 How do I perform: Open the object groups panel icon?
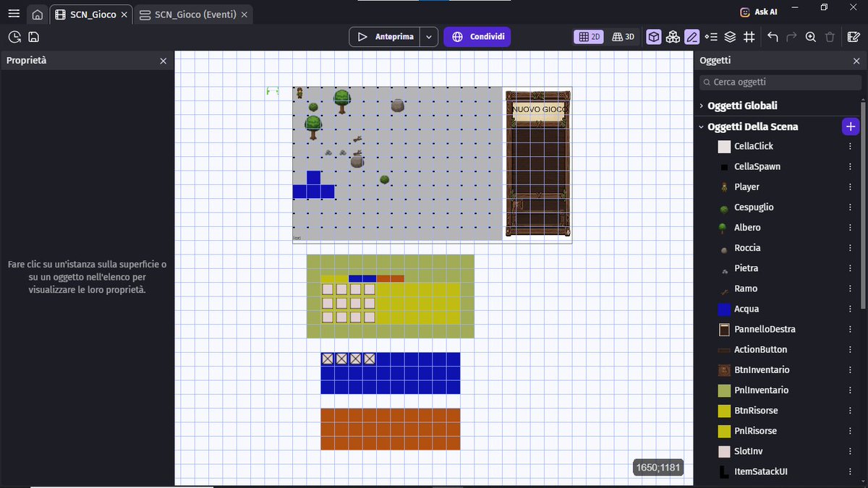click(x=673, y=37)
